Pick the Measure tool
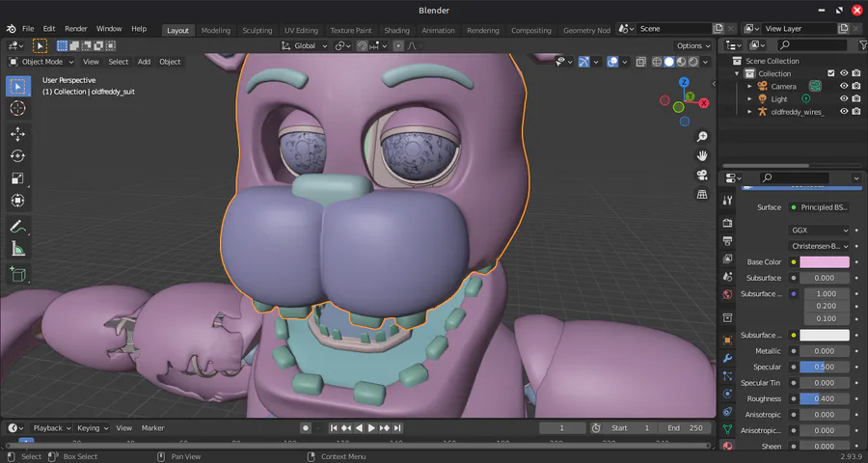Image resolution: width=868 pixels, height=463 pixels. [17, 249]
